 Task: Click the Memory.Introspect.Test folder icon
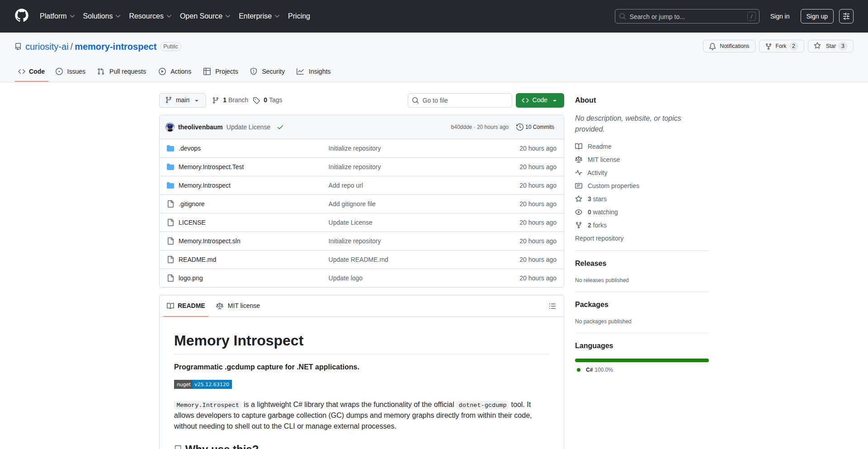[x=170, y=167]
